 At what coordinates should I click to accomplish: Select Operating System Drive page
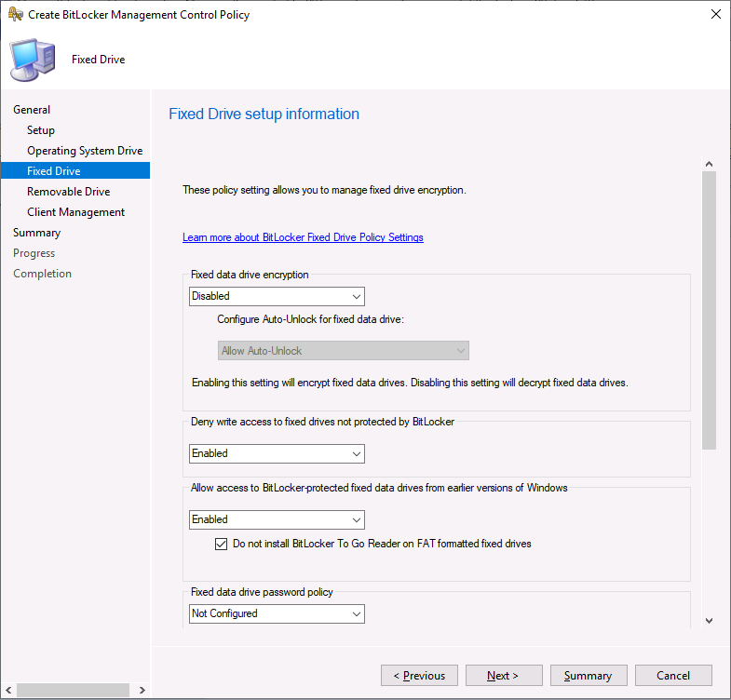coord(85,151)
